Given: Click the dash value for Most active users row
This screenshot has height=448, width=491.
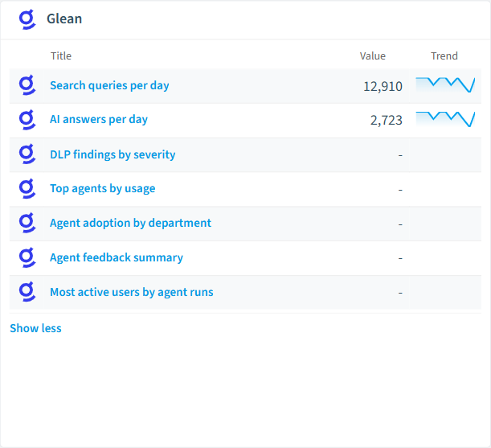Looking at the screenshot, I should 400,293.
